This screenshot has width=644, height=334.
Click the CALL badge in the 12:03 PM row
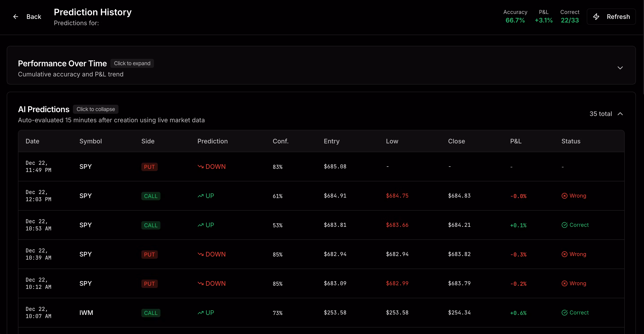[151, 196]
